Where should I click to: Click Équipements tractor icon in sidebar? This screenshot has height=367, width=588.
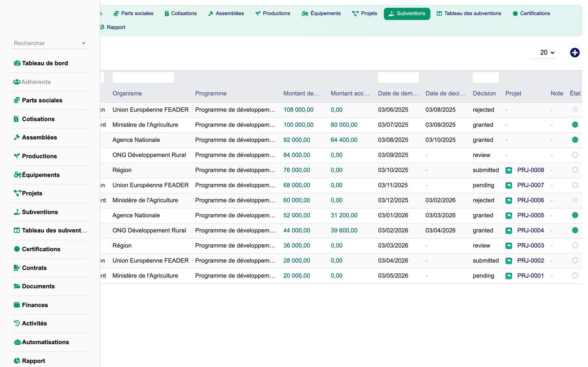click(x=17, y=175)
